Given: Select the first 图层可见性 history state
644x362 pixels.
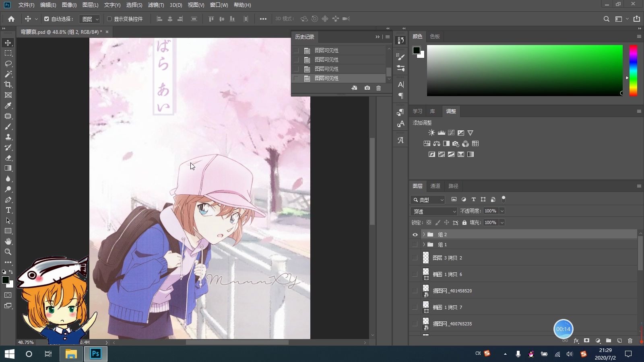Looking at the screenshot, I should click(x=339, y=50).
